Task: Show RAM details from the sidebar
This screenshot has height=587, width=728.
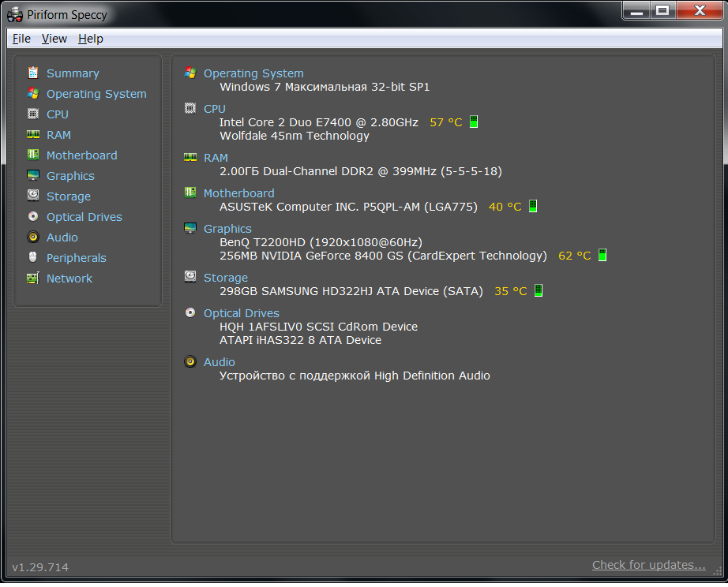Action: [x=59, y=135]
